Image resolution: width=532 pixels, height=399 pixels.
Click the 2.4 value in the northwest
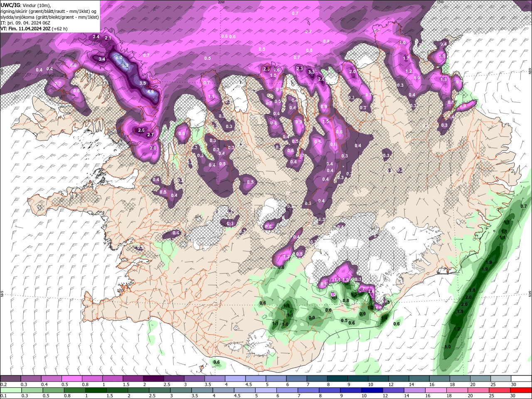[x=96, y=37]
